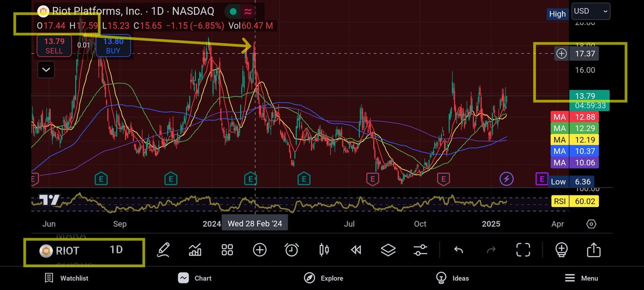Open the object tree layers icon
Image resolution: width=644 pixels, height=290 pixels.
tap(388, 250)
